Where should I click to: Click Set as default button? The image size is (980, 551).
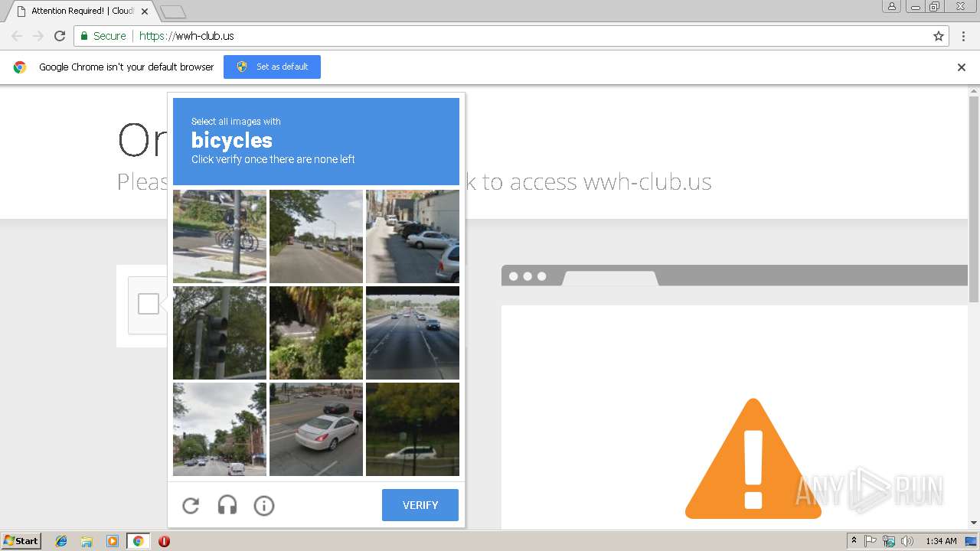point(272,67)
